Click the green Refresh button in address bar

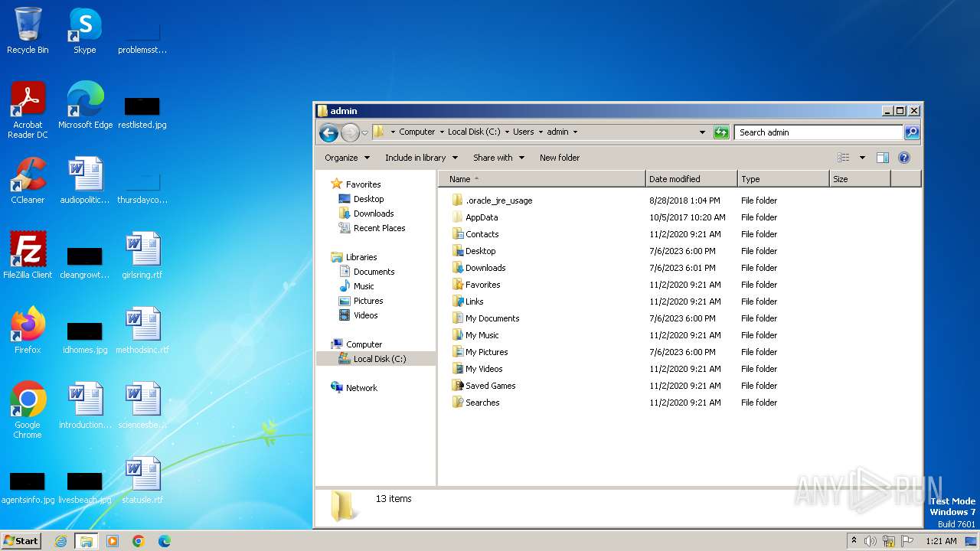pos(721,132)
